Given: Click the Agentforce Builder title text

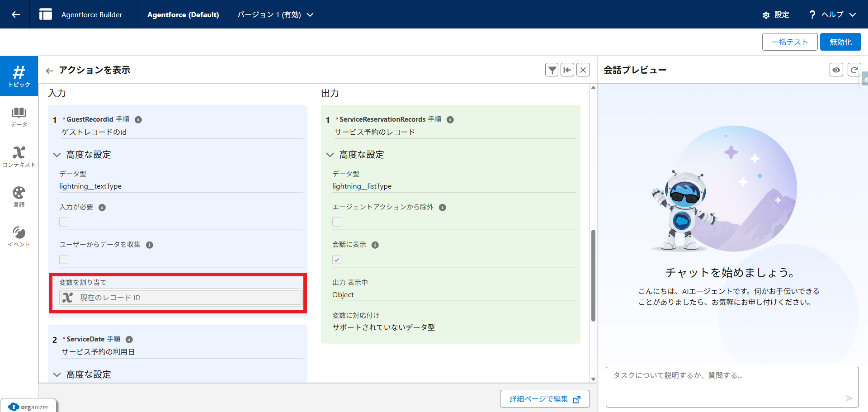Looking at the screenshot, I should (92, 14).
